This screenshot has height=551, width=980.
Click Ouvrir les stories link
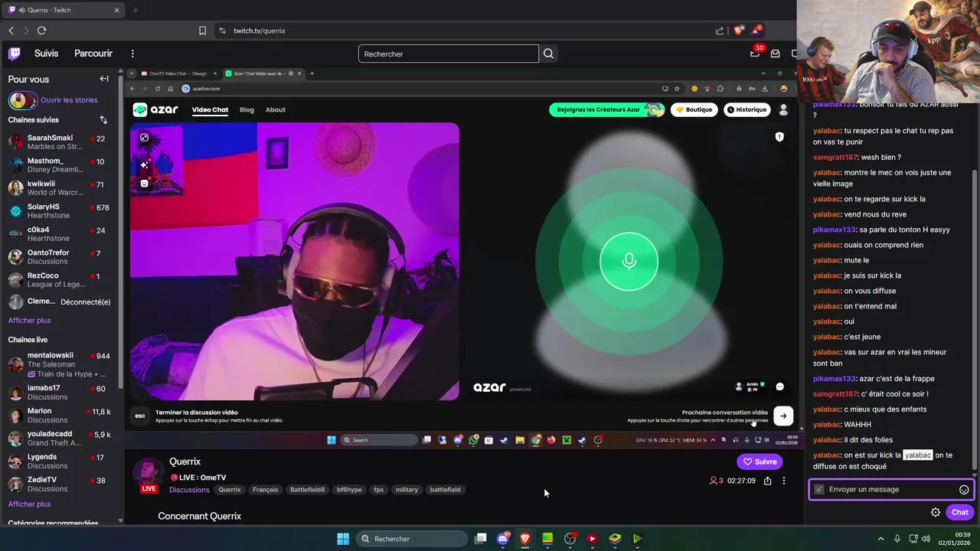(x=69, y=99)
